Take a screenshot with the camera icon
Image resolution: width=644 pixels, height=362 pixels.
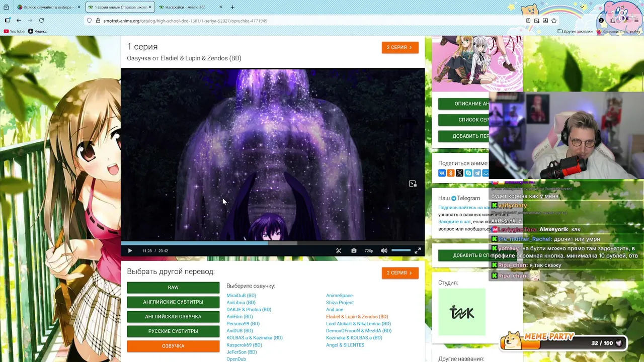click(x=354, y=250)
